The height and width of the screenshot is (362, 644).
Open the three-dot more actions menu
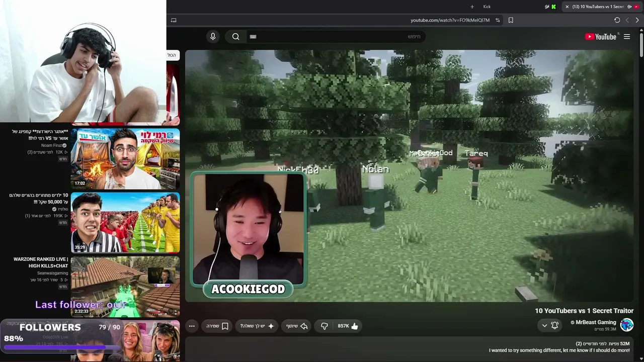pyautogui.click(x=192, y=326)
